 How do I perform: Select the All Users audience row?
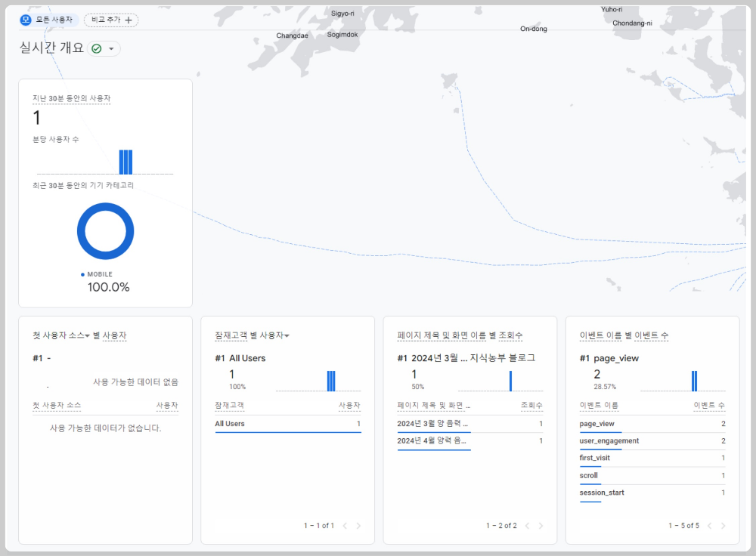(x=288, y=424)
